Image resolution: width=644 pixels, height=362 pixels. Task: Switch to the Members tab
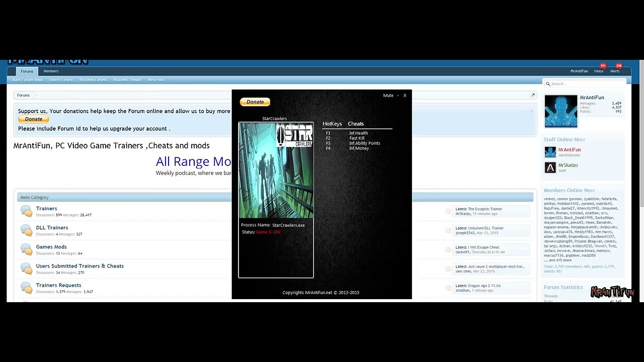(x=51, y=71)
